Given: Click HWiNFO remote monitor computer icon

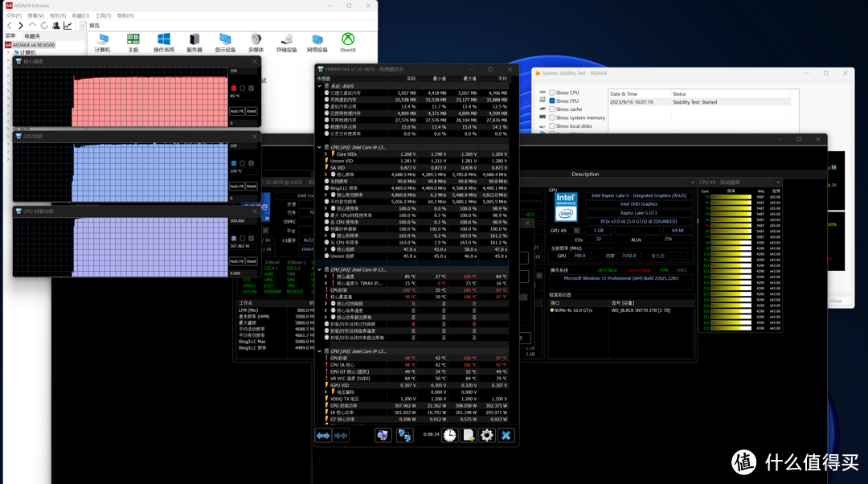Looking at the screenshot, I should pyautogui.click(x=383, y=436).
